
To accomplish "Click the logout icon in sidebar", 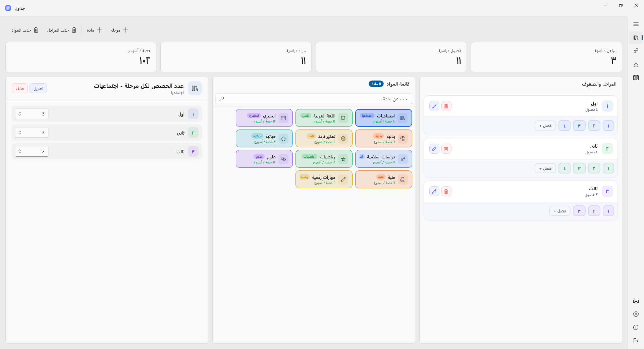I will point(636,341).
